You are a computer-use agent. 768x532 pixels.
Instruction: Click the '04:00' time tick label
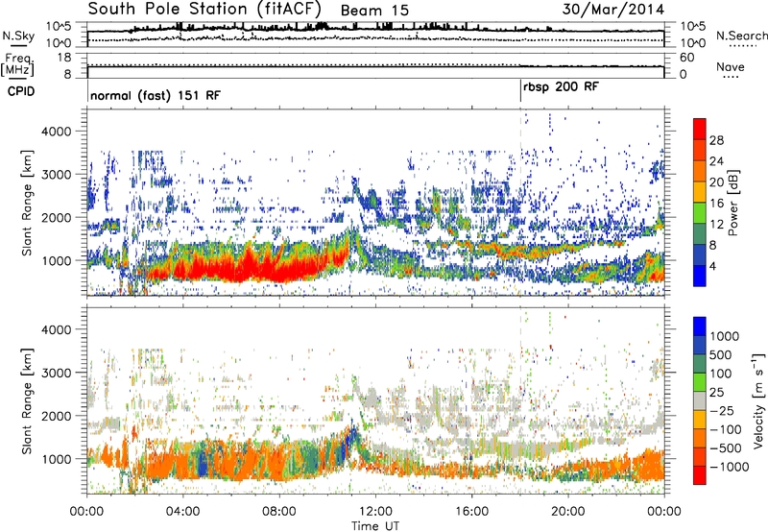183,512
